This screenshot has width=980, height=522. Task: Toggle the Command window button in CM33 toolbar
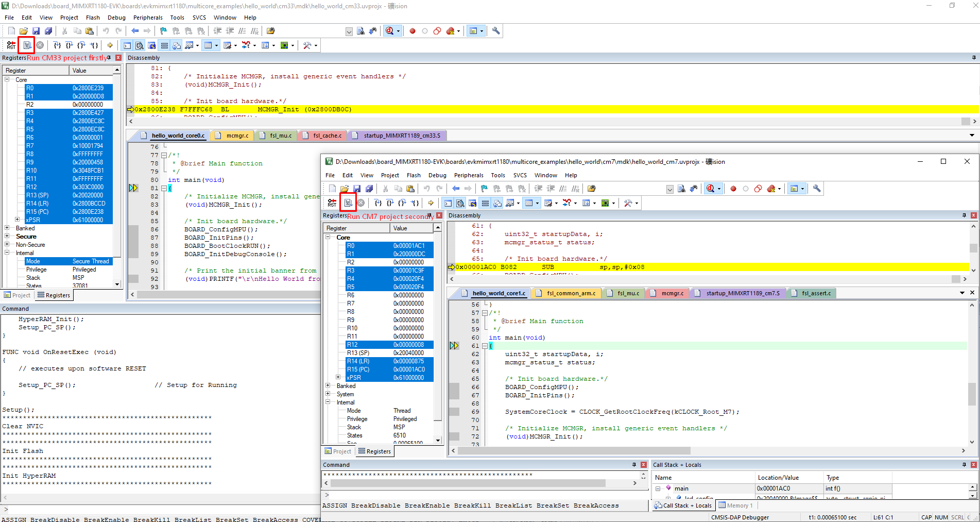pyautogui.click(x=127, y=45)
